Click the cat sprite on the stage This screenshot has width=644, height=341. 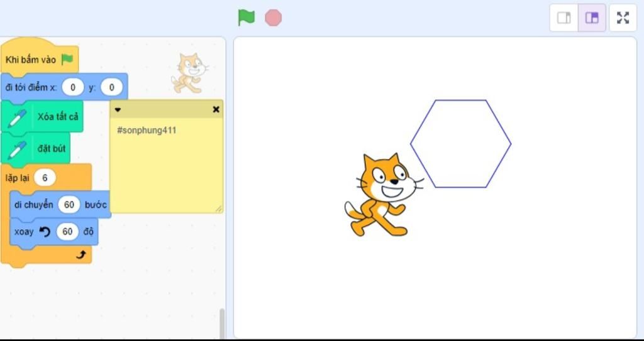coord(384,195)
